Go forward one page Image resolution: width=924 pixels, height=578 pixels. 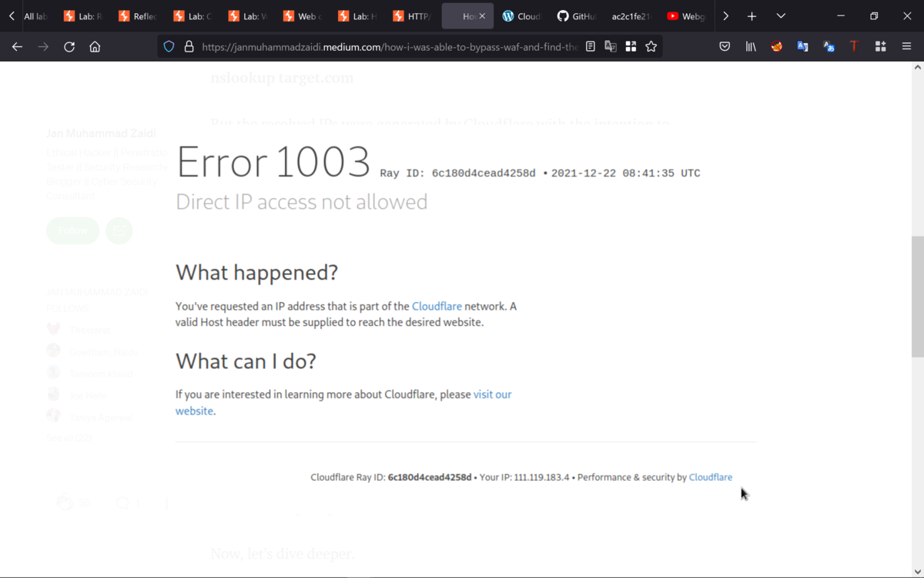[43, 47]
